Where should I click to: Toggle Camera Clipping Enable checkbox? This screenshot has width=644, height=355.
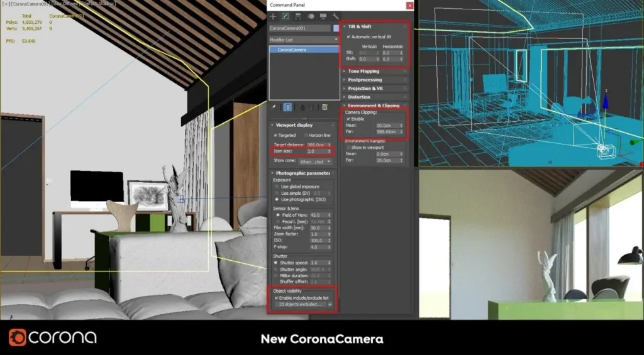point(348,119)
